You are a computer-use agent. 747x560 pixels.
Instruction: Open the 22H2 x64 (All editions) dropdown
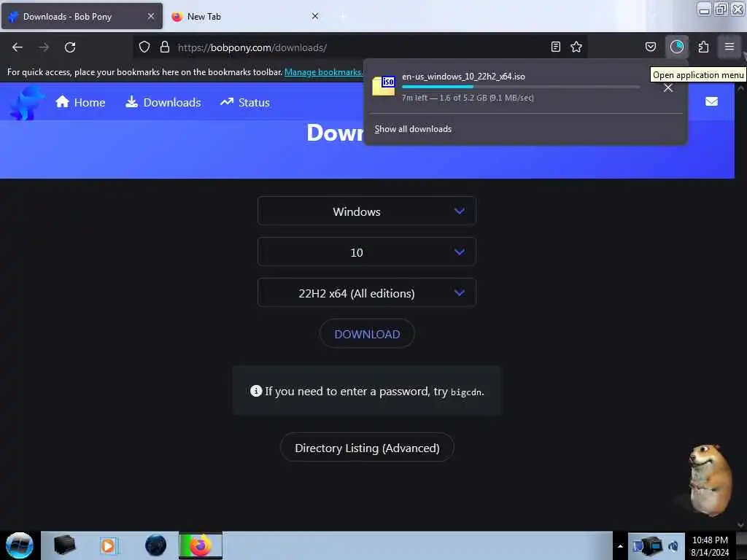(x=366, y=293)
